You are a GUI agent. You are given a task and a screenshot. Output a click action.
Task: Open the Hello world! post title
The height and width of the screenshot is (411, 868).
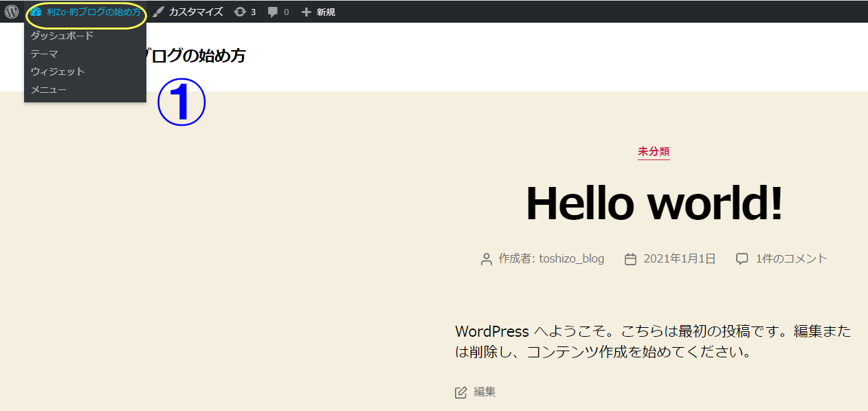point(654,203)
